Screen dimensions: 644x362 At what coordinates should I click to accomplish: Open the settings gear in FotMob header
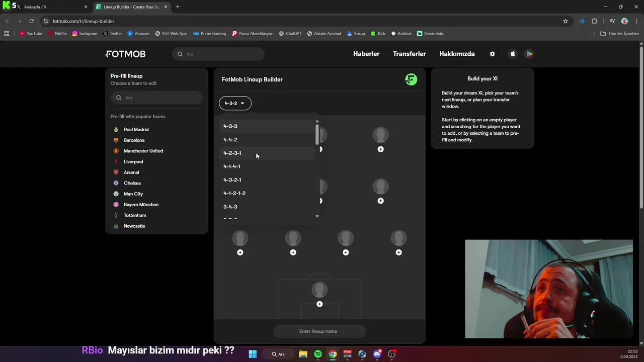[x=493, y=54]
